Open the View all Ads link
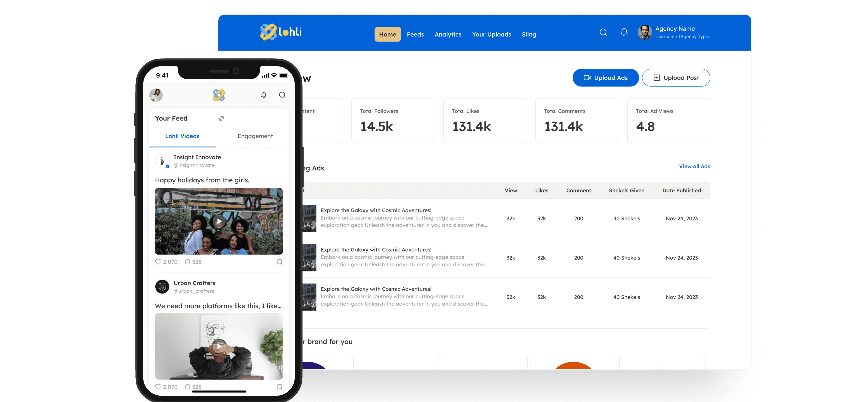This screenshot has width=868, height=402. coord(694,166)
